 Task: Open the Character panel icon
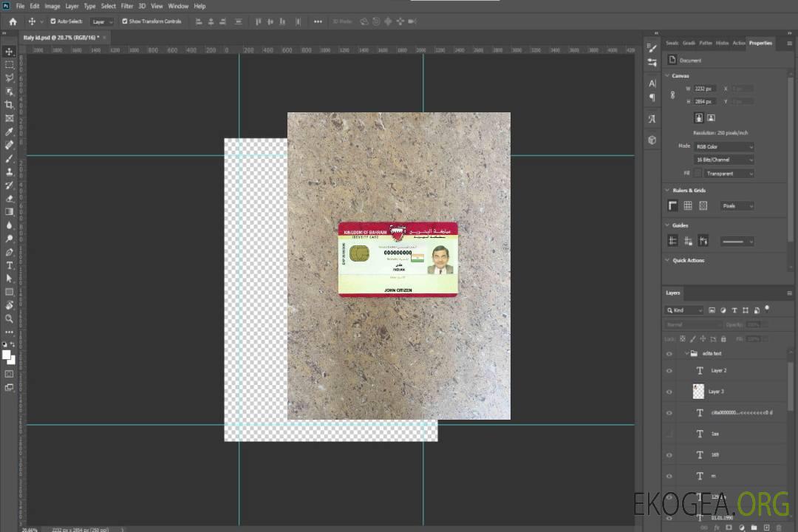pyautogui.click(x=652, y=83)
